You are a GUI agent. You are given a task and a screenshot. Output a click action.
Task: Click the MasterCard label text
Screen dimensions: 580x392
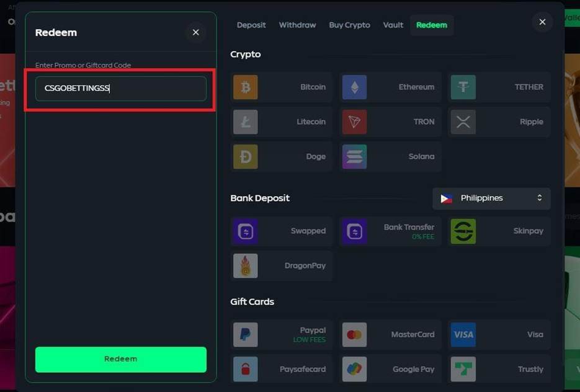click(x=413, y=335)
